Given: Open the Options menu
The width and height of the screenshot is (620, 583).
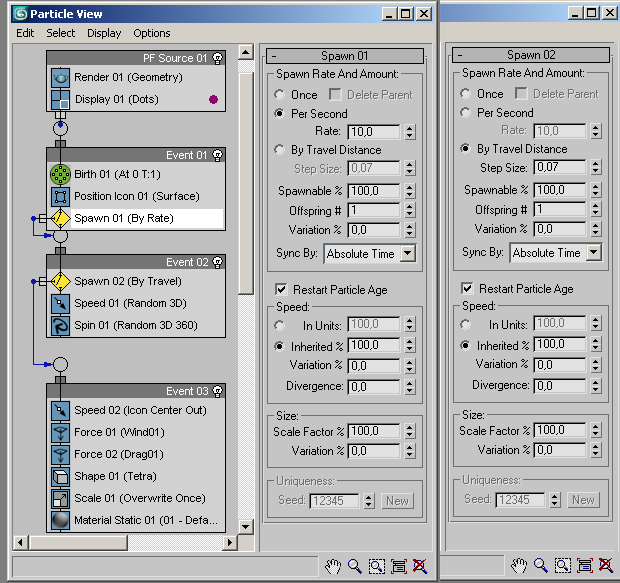Looking at the screenshot, I should 152,33.
